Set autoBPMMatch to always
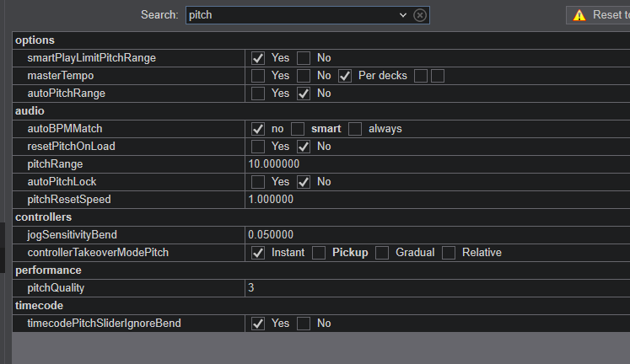The width and height of the screenshot is (630, 364). click(x=355, y=129)
